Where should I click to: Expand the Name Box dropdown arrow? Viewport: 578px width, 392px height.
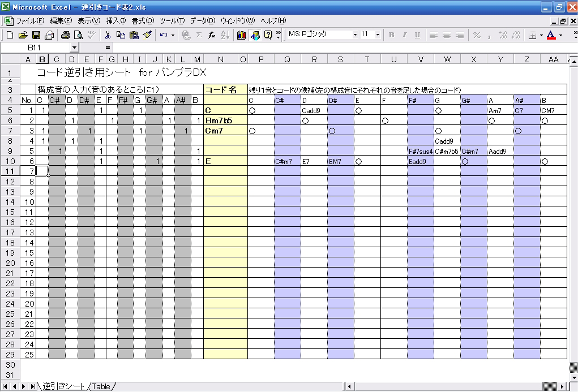(75, 48)
